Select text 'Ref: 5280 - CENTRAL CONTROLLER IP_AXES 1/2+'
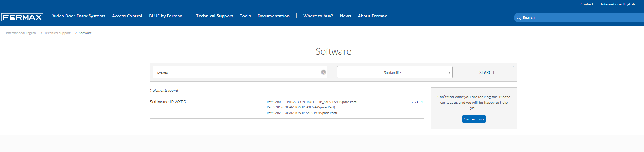Viewport: 644px width, 152px height. pyautogui.click(x=303, y=102)
